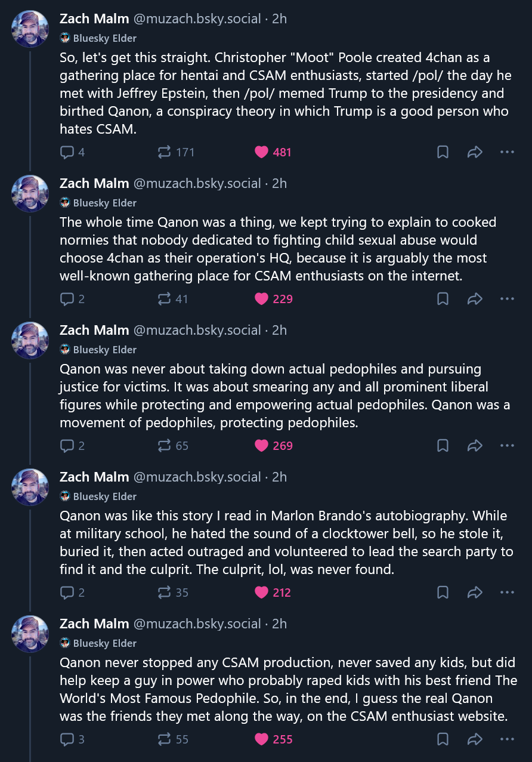Share the Marlon Brando clocktower post
532x762 pixels.
(475, 593)
